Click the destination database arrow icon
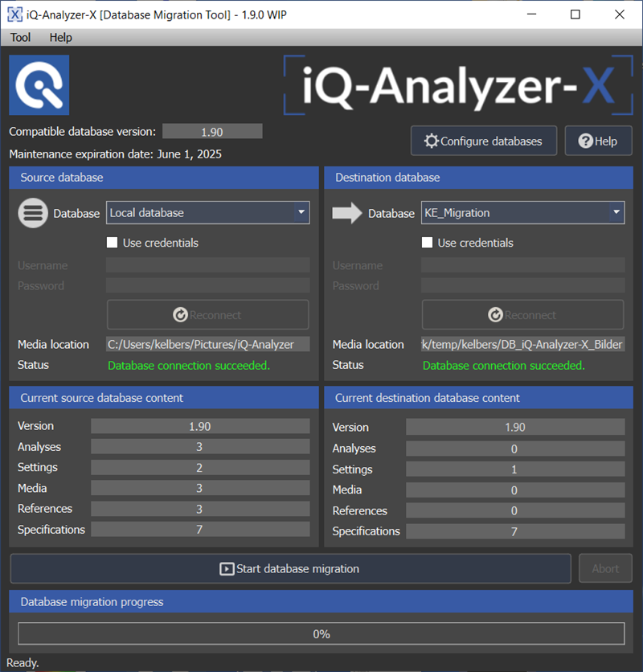This screenshot has width=643, height=672. (x=347, y=213)
